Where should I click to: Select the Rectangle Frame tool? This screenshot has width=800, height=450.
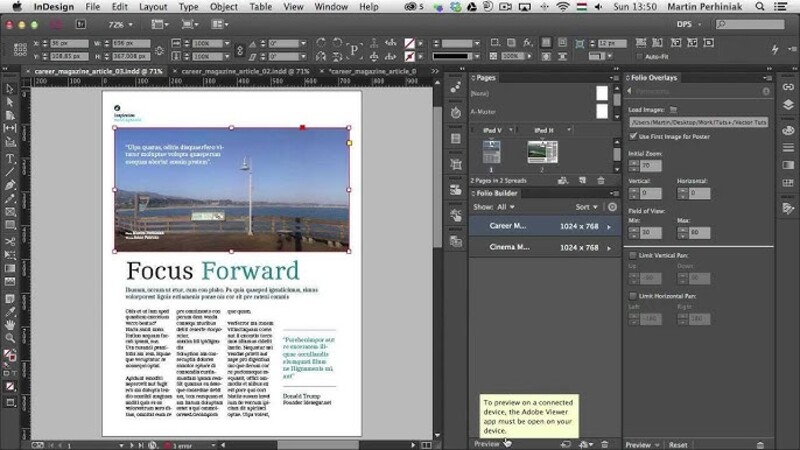tap(10, 212)
